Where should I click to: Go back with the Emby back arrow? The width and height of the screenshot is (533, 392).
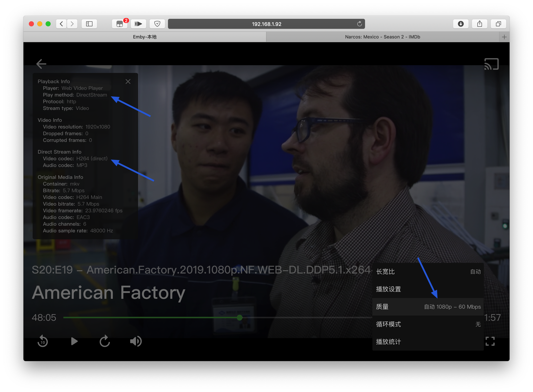[41, 64]
